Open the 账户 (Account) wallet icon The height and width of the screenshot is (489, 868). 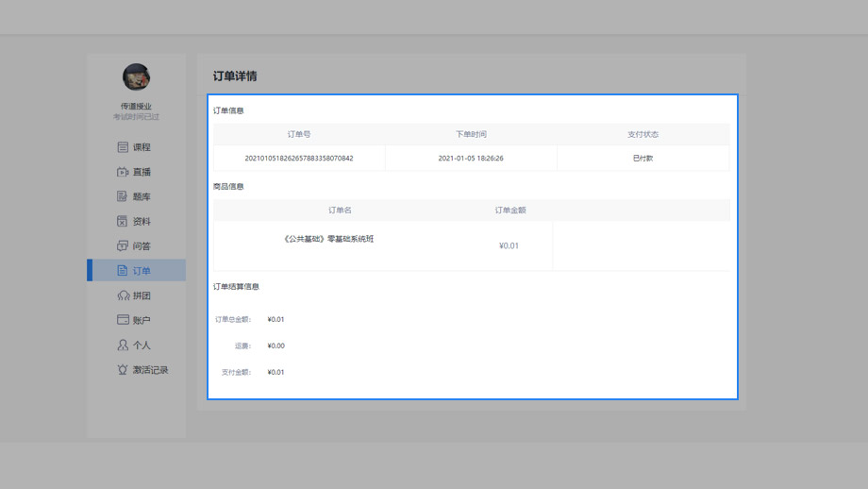pos(123,320)
